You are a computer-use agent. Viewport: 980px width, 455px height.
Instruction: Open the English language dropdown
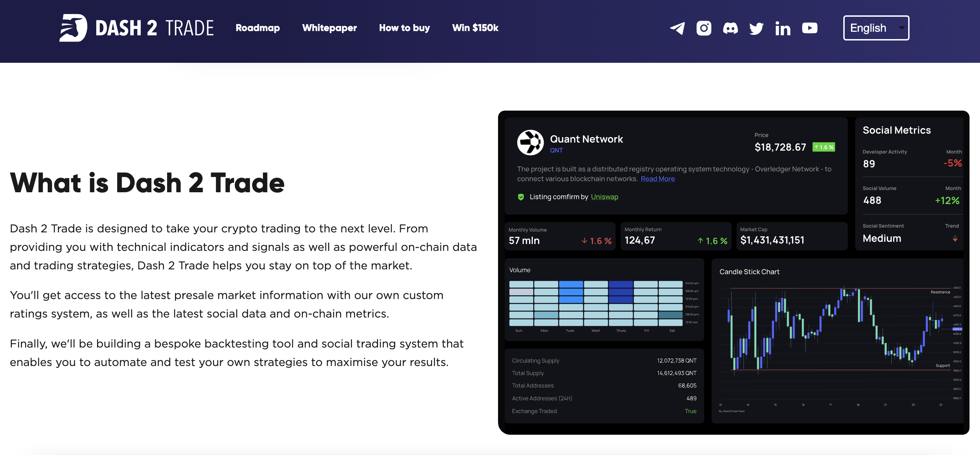click(x=876, y=28)
